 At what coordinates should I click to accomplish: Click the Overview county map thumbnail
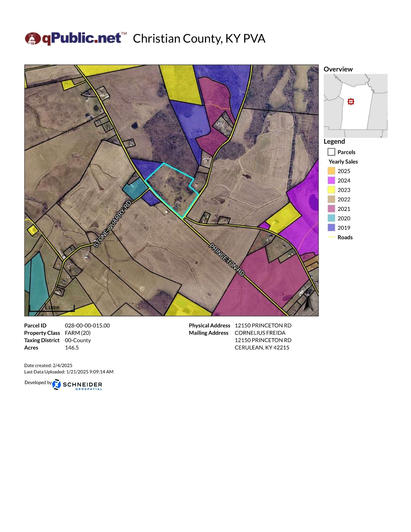click(x=355, y=106)
